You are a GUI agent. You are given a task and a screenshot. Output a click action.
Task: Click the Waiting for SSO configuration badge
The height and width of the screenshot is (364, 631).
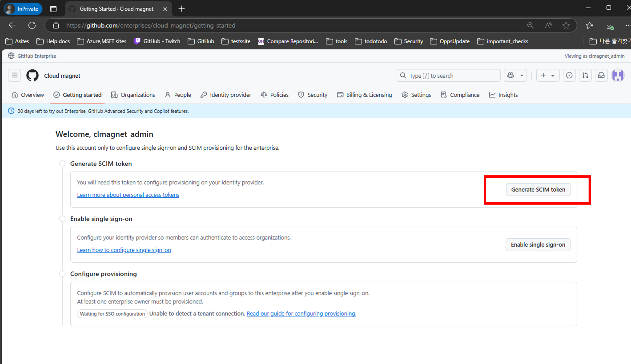[x=112, y=314]
